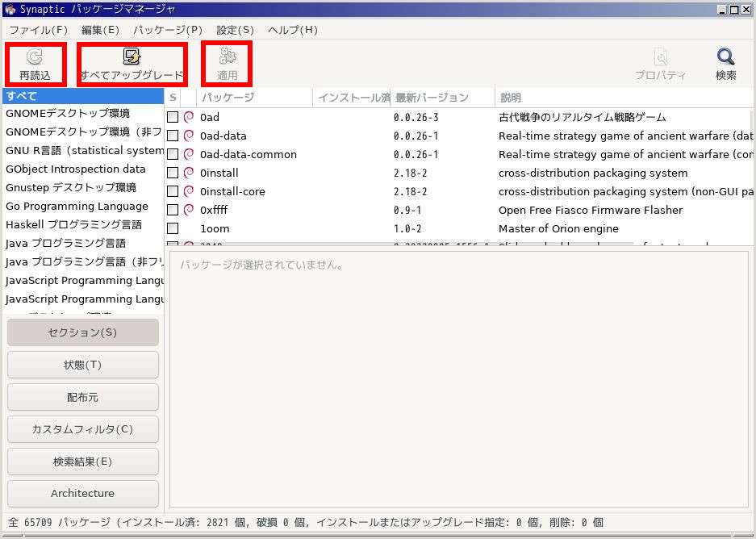
Task: Sort by the 説明 column header
Action: point(624,98)
